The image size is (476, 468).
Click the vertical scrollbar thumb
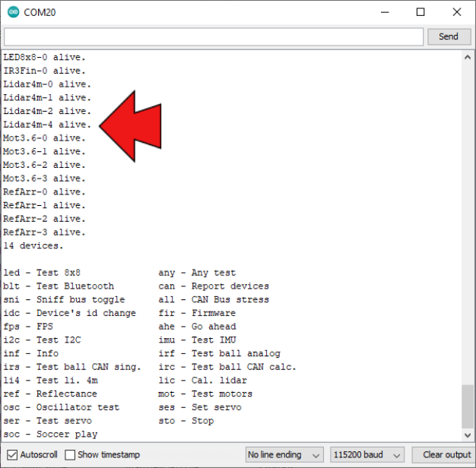[x=468, y=406]
